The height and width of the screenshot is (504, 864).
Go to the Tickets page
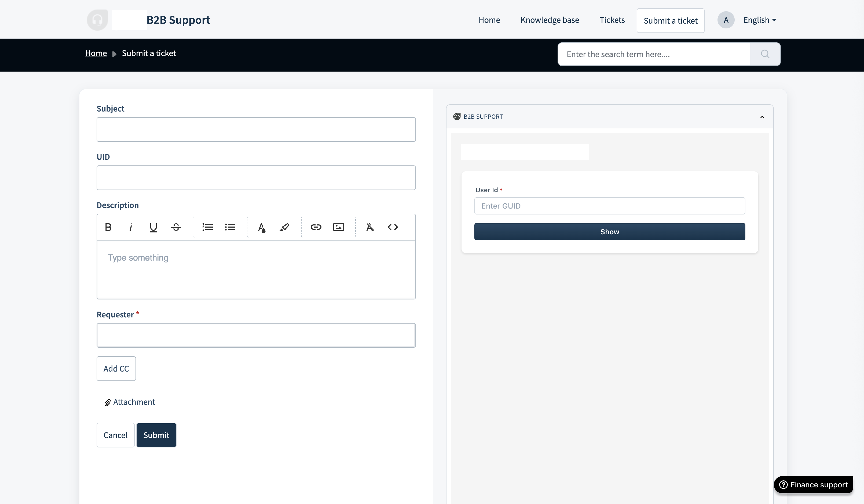[x=612, y=20]
